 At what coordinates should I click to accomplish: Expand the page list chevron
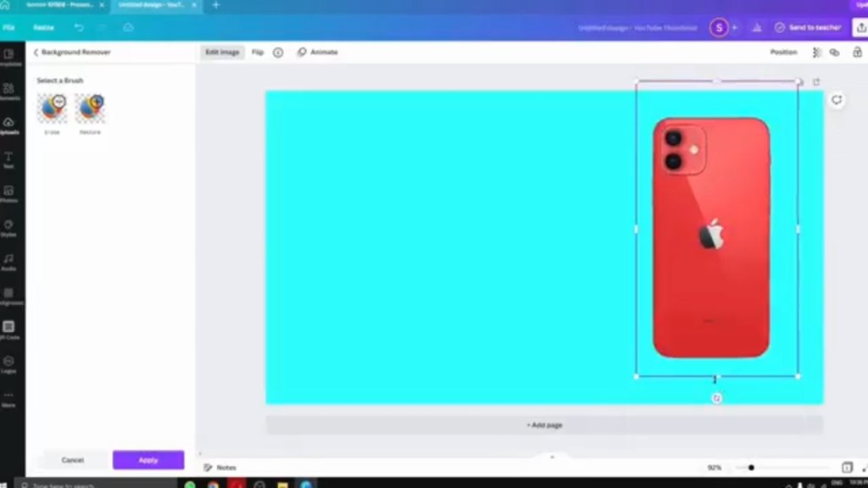pyautogui.click(x=551, y=457)
